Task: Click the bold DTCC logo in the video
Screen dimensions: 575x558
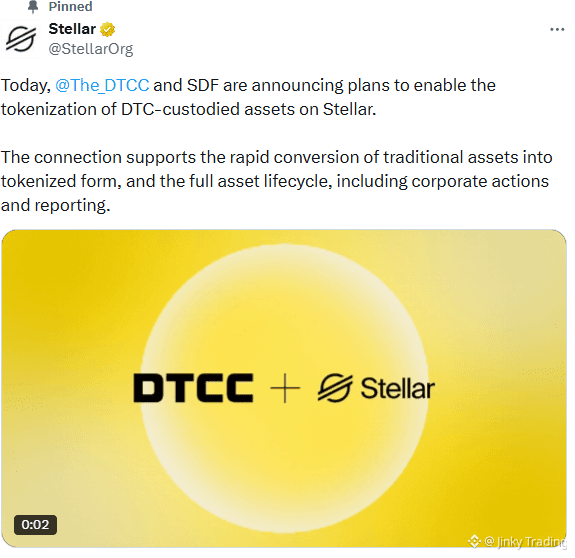Action: coord(193,388)
